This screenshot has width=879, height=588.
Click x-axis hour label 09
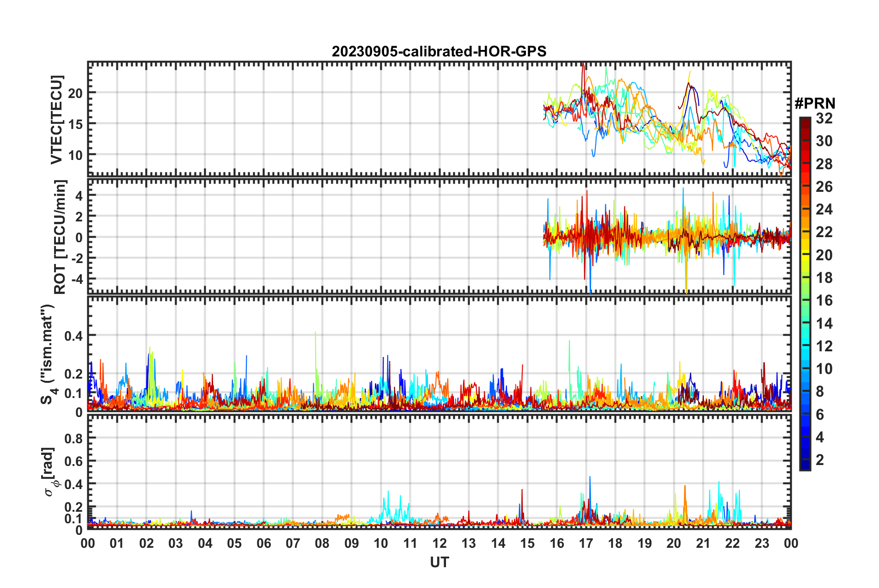(352, 543)
